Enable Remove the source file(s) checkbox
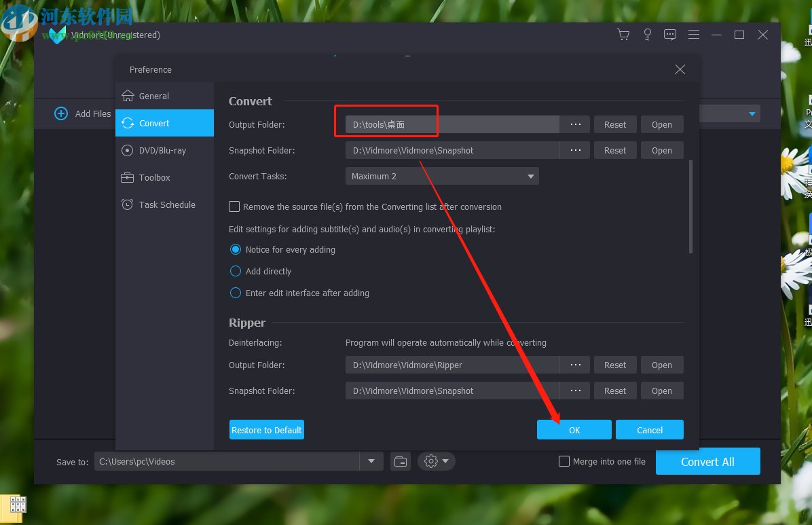Image resolution: width=812 pixels, height=525 pixels. [234, 206]
